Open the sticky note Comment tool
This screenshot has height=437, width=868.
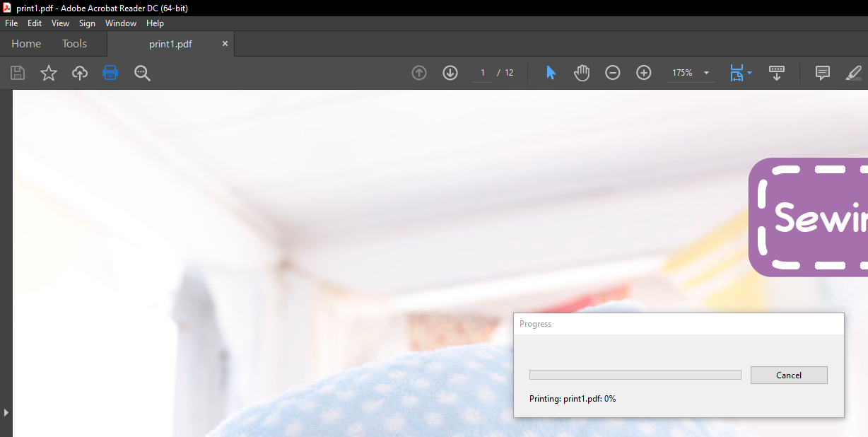point(821,73)
